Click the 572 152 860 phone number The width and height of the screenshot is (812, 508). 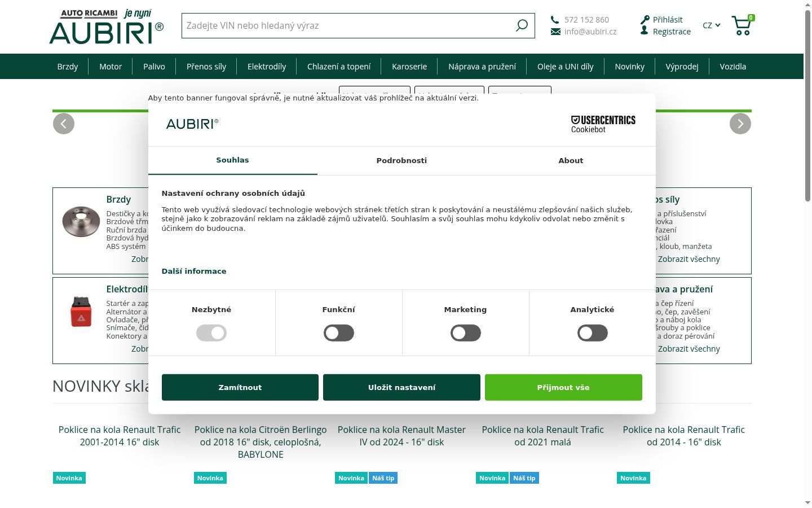click(x=586, y=20)
